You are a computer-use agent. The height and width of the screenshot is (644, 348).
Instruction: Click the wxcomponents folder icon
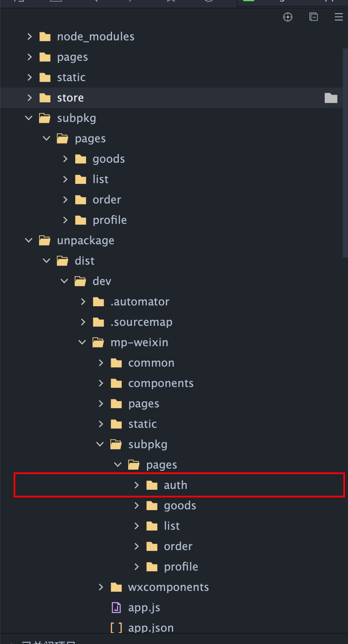coord(116,587)
